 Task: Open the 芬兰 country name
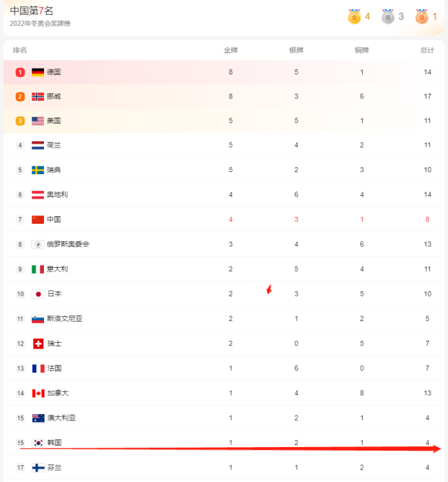54,467
